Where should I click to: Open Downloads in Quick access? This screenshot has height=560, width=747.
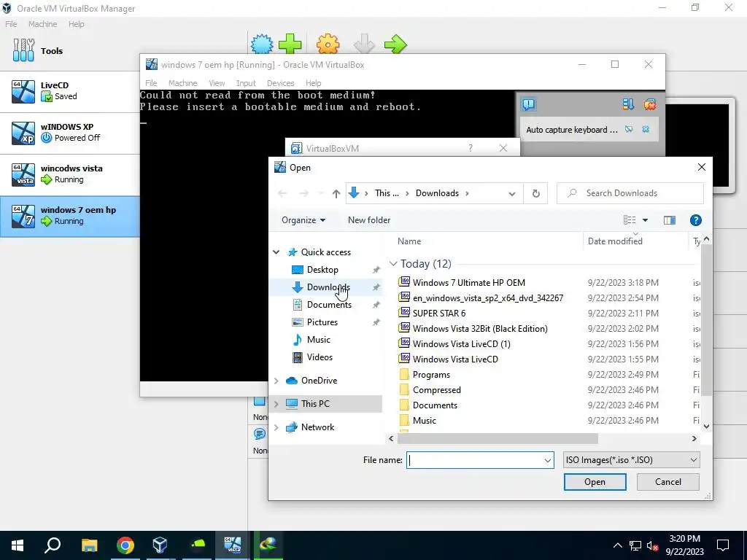pos(328,287)
